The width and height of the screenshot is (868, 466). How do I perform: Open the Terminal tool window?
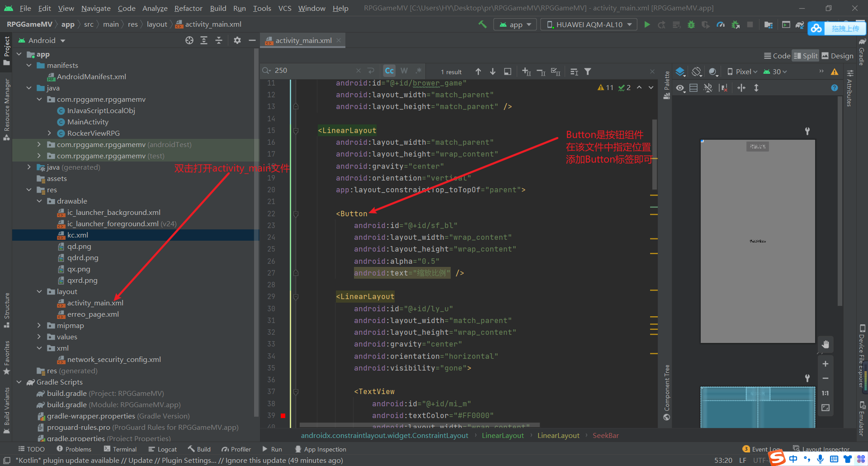120,449
